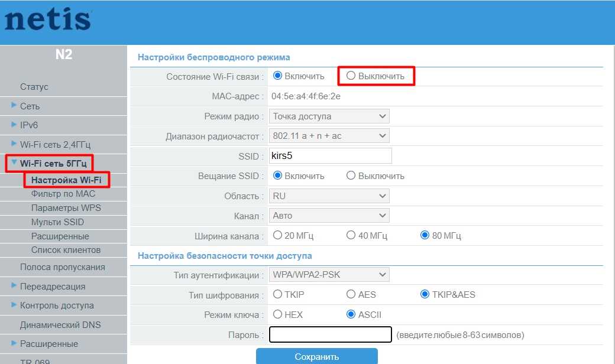Viewport: 615px width, 364px height.
Task: Click the SSID text field
Action: (331, 155)
